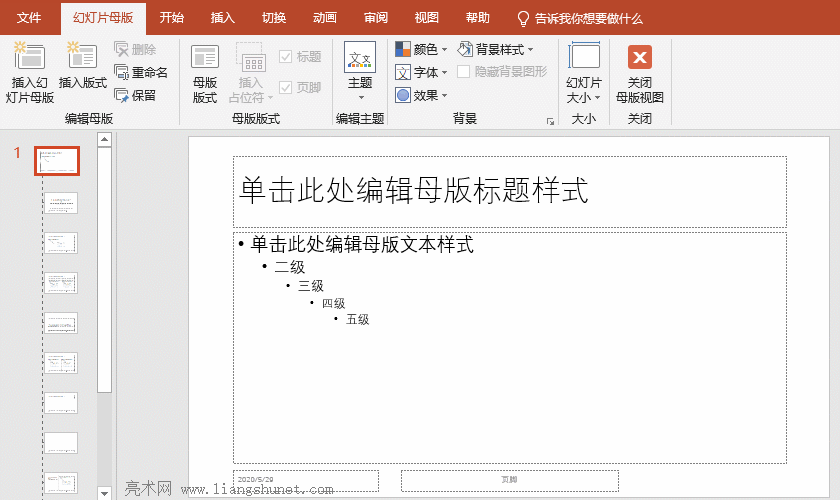Click the Preserve (保留) icon
This screenshot has height=500, width=840.
122,95
